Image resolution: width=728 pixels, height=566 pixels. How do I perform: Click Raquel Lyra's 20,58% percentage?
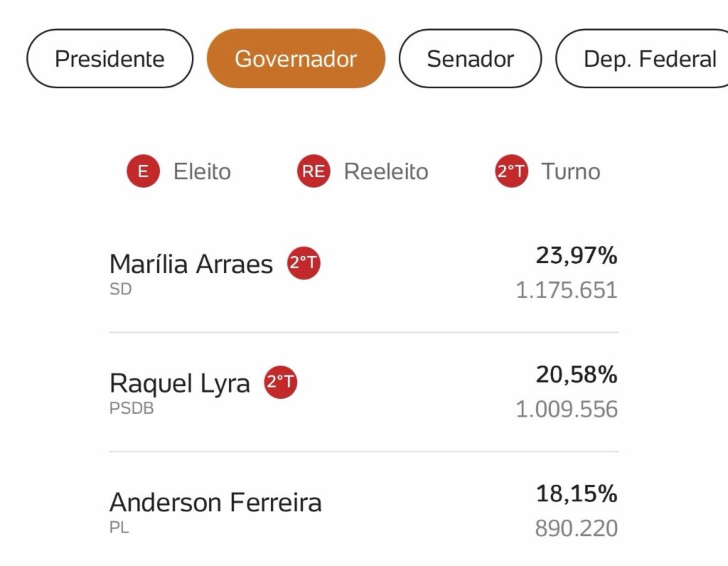(x=576, y=375)
